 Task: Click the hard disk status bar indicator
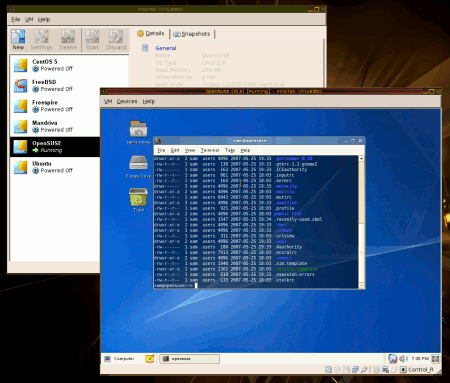[x=328, y=369]
